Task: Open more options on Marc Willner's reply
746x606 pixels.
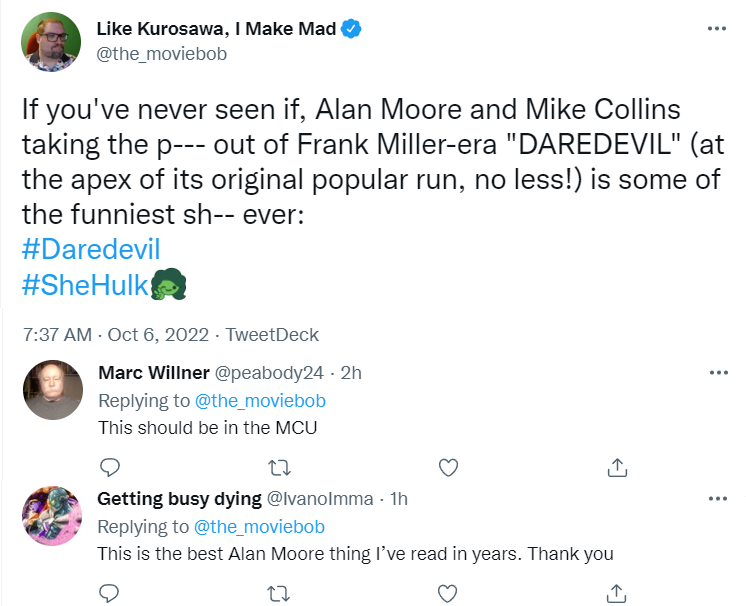Action: click(719, 372)
